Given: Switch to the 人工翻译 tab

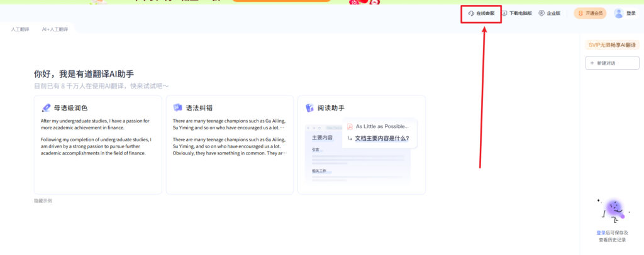Looking at the screenshot, I should pos(21,30).
